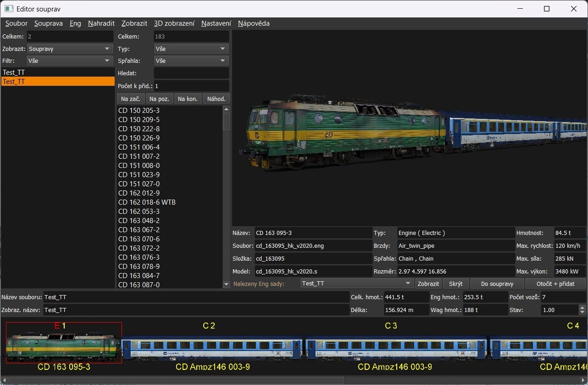Select CD 162 018-6 WTB in the list
This screenshot has width=588, height=385.
[147, 202]
